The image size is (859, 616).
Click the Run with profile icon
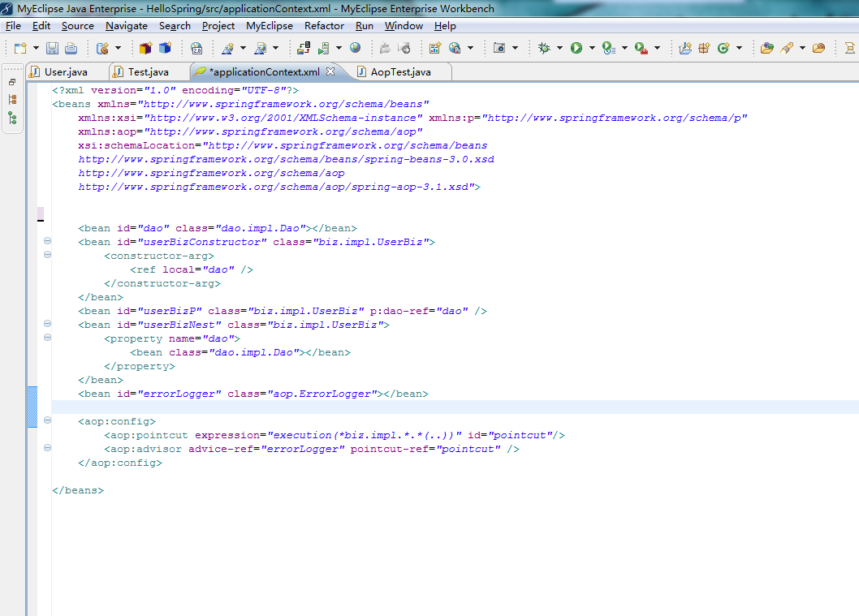[609, 48]
